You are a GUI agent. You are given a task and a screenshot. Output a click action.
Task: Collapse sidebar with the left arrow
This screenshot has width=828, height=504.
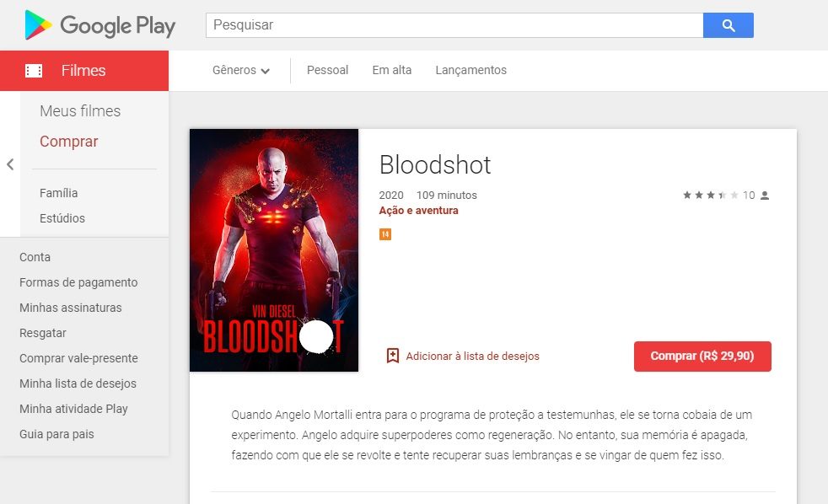[x=10, y=164]
